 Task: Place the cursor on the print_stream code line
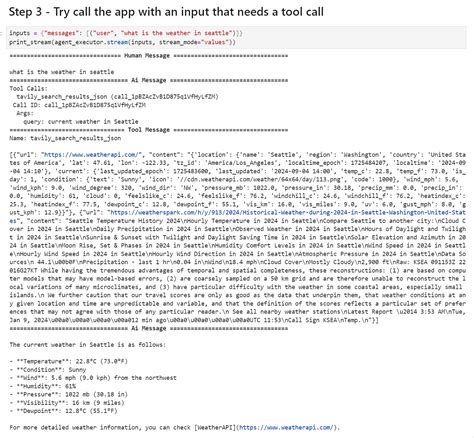[122, 42]
